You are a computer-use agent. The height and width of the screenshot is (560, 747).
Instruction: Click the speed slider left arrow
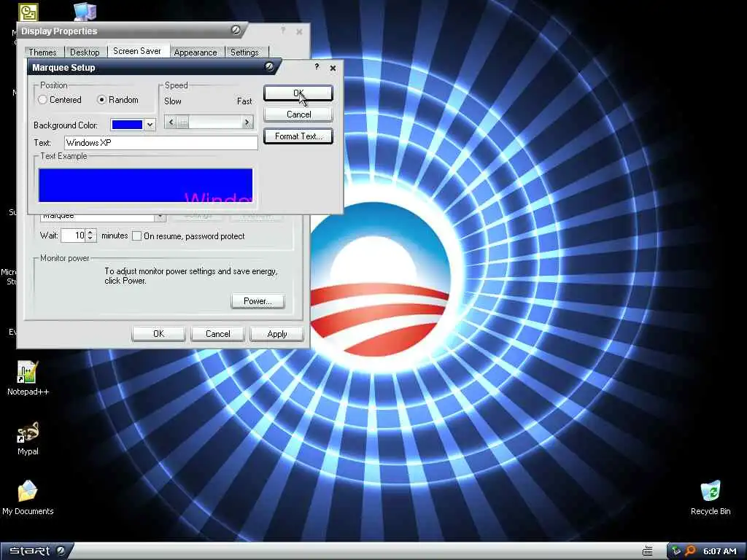pos(171,122)
